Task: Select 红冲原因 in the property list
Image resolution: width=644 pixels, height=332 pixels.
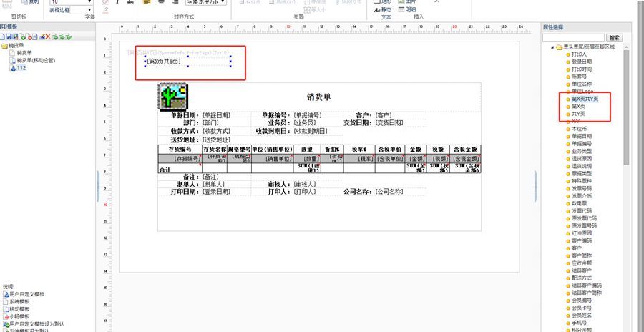Action: click(x=582, y=233)
